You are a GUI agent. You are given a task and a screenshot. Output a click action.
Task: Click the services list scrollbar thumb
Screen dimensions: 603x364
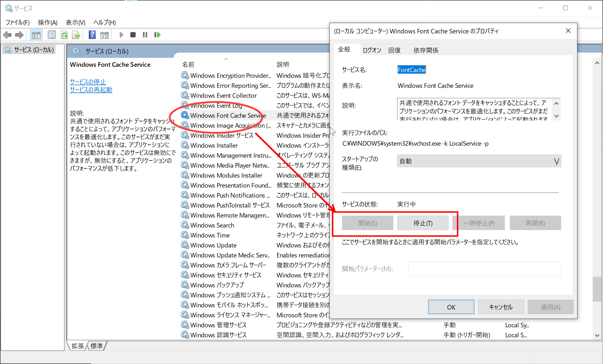pos(597,289)
